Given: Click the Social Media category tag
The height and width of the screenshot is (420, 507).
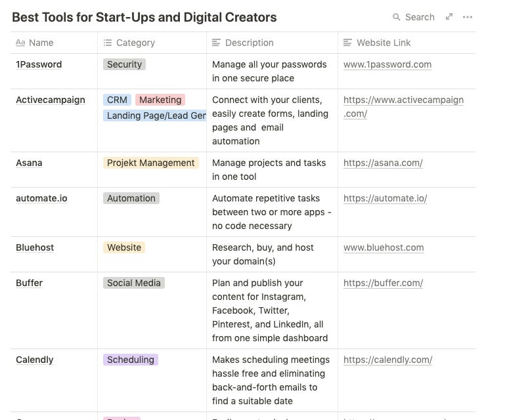Looking at the screenshot, I should pyautogui.click(x=134, y=283).
